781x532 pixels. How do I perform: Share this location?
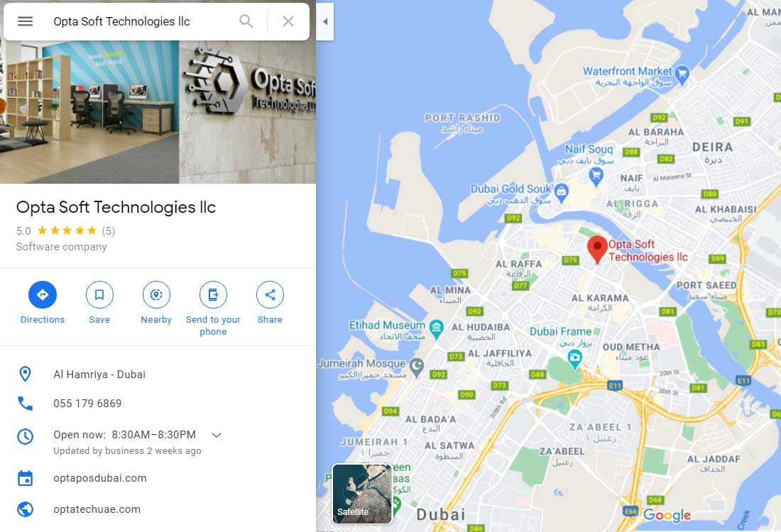(x=270, y=294)
